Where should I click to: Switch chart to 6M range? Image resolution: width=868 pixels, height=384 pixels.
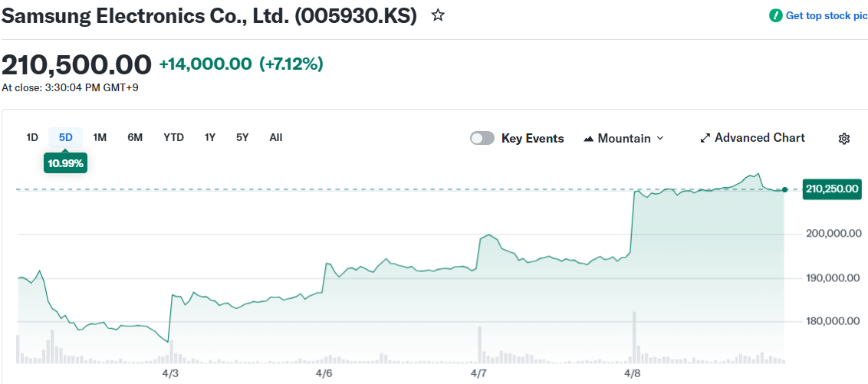tap(135, 137)
